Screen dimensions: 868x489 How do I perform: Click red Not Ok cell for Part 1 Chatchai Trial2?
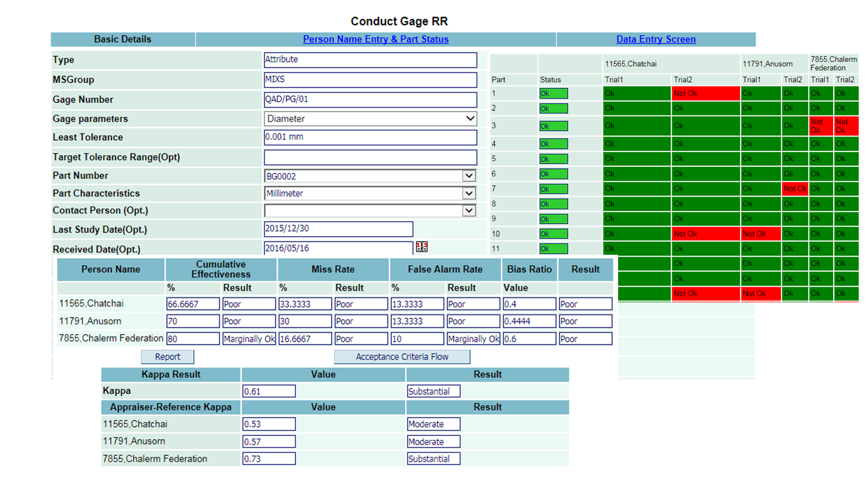[705, 94]
